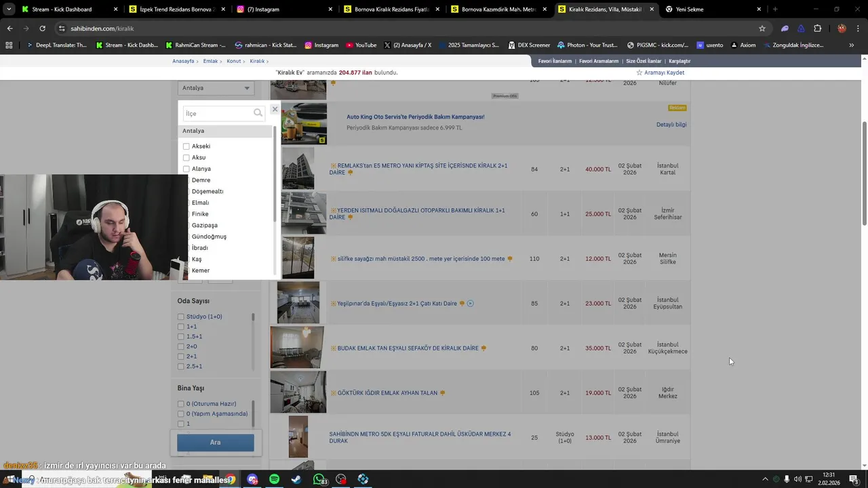Screen dimensions: 868x488
Task: Reload the page with refresh icon
Action: [x=42, y=28]
